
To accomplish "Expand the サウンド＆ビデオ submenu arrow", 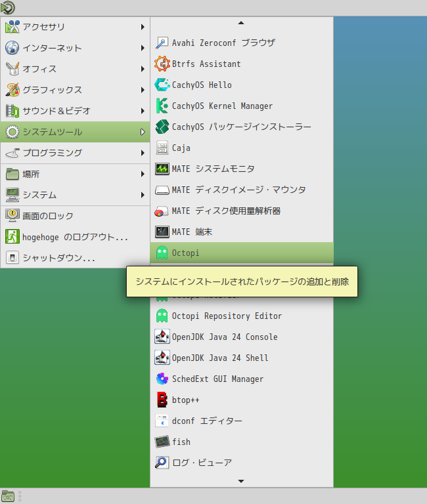I will click(x=143, y=111).
